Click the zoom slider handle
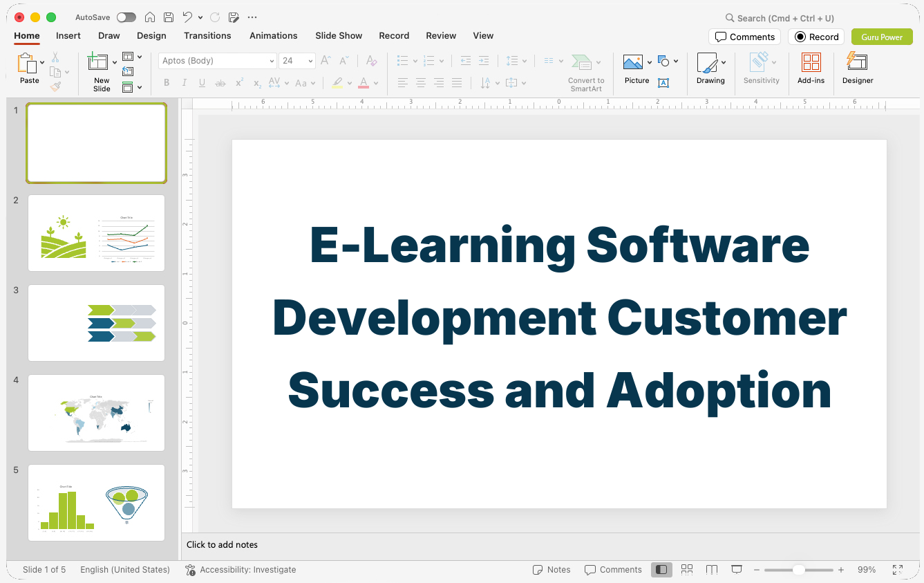 click(x=798, y=570)
